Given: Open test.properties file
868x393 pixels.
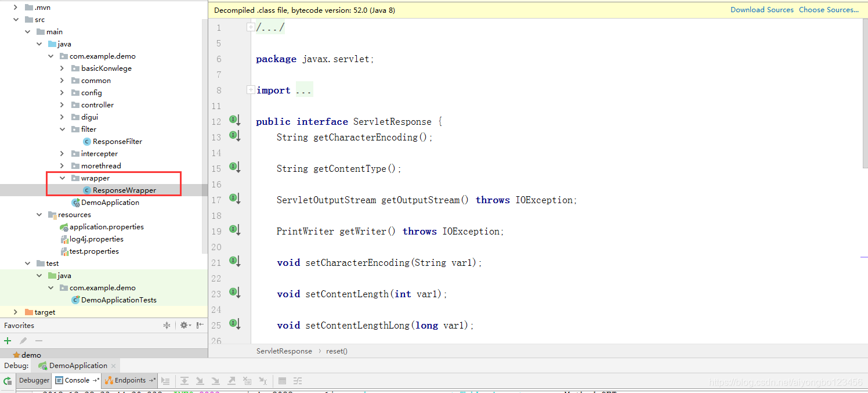Looking at the screenshot, I should coord(89,251).
